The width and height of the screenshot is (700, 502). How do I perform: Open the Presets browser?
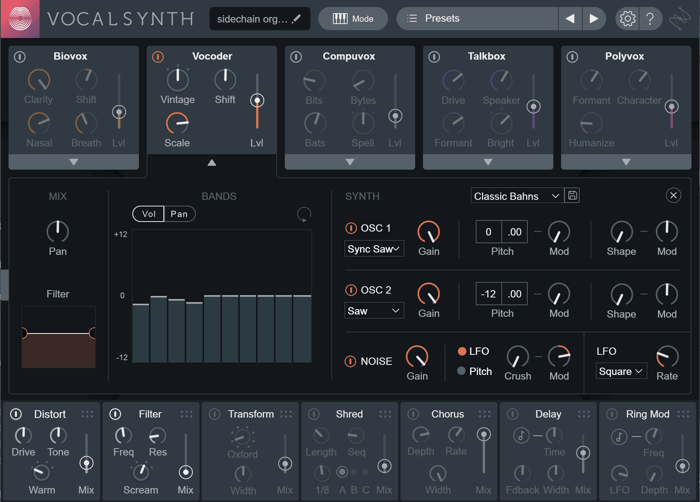coord(477,19)
